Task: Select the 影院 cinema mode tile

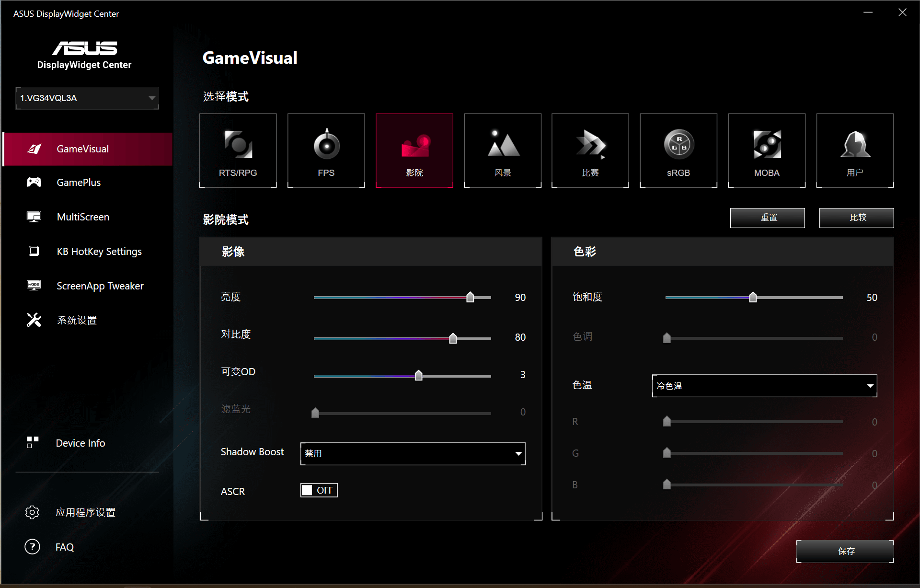Action: coord(414,150)
